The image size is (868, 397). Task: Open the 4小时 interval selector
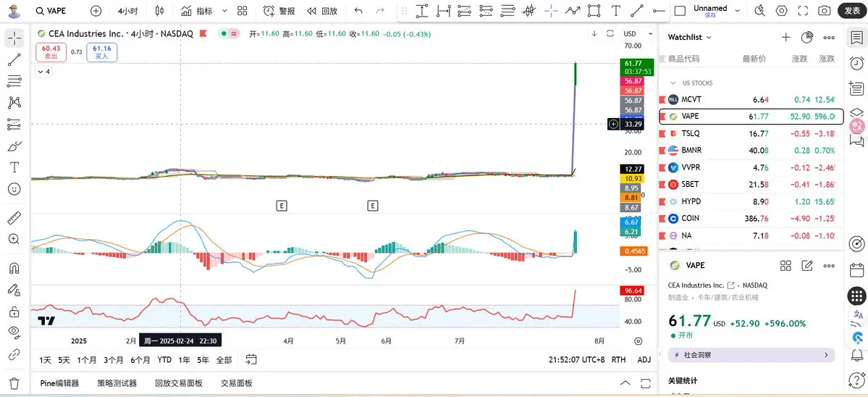(128, 11)
